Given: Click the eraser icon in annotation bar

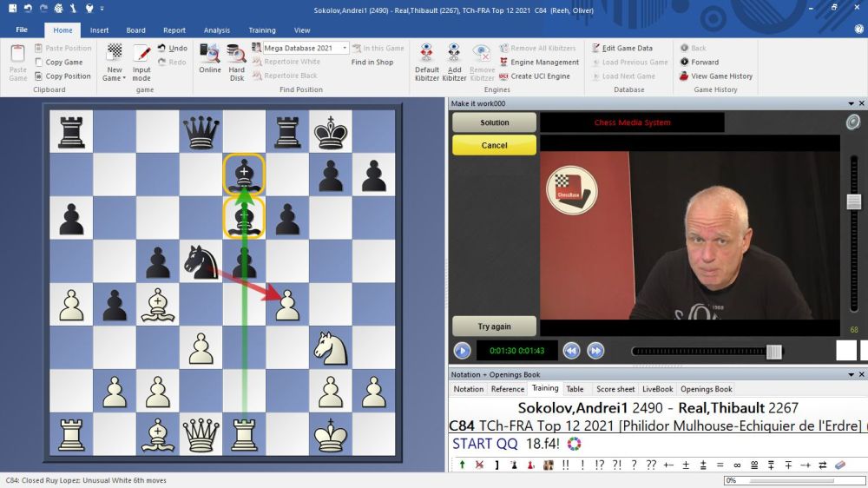Looking at the screenshot, I should point(838,465).
